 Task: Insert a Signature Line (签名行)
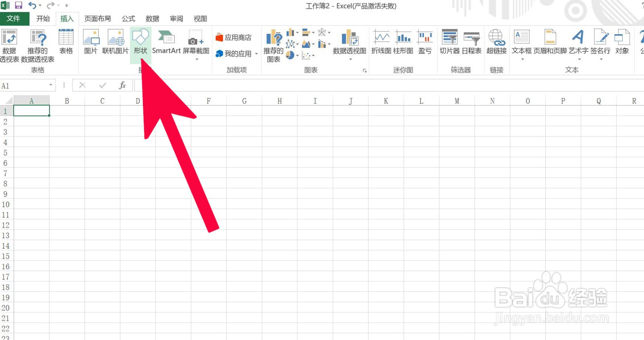pos(601,45)
